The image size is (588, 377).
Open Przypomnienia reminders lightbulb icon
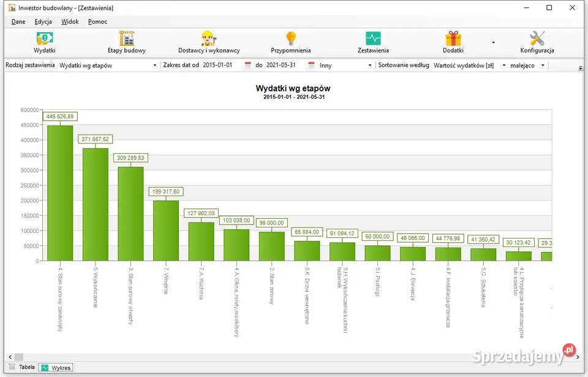pos(291,42)
